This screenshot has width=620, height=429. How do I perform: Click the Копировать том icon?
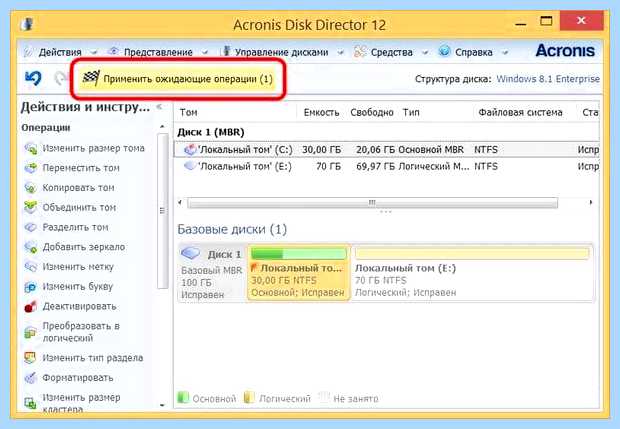[30, 187]
